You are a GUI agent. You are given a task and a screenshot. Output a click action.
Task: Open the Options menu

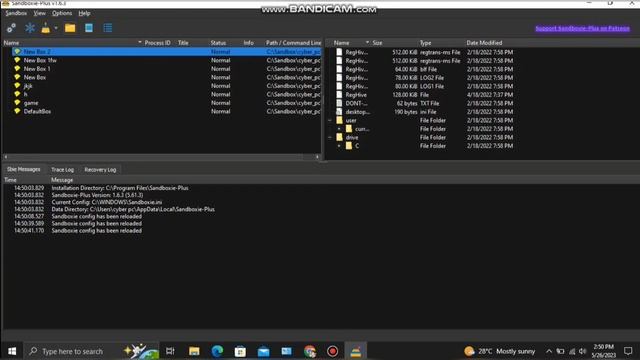point(62,13)
